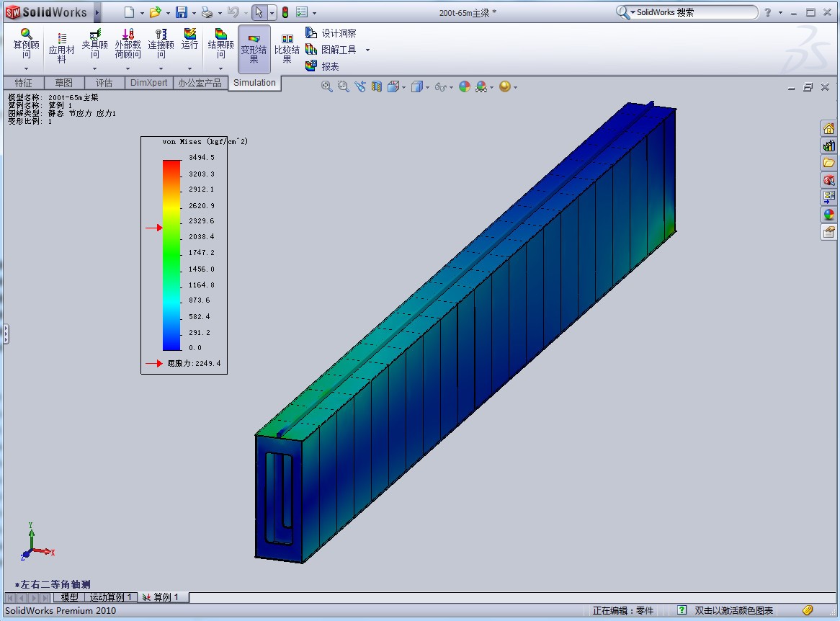Expand the Plot Tools (图解工具) dropdown arrow
Screen dimensions: 840x621
click(367, 50)
